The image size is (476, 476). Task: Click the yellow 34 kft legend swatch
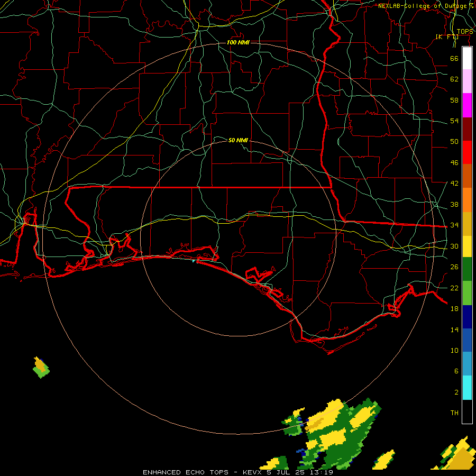[x=467, y=246]
